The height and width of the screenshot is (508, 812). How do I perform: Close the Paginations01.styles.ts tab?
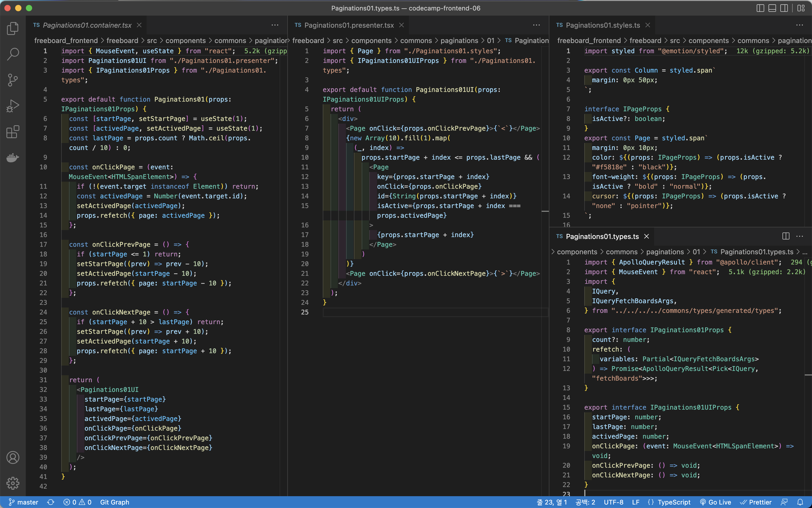648,25
